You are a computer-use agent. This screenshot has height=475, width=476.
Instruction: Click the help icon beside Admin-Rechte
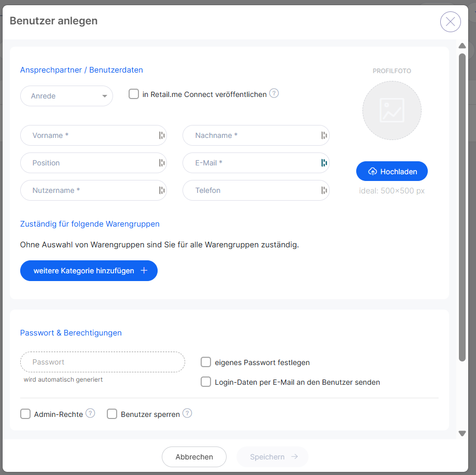pyautogui.click(x=90, y=413)
